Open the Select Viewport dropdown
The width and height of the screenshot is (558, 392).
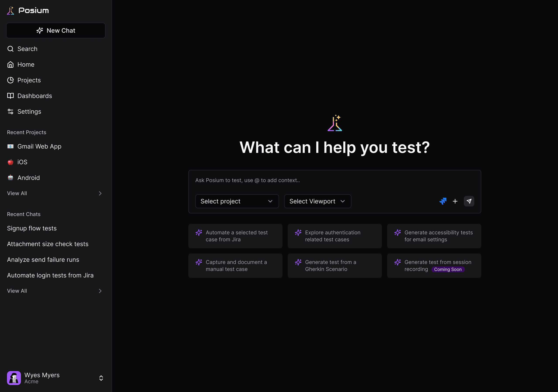click(x=317, y=201)
